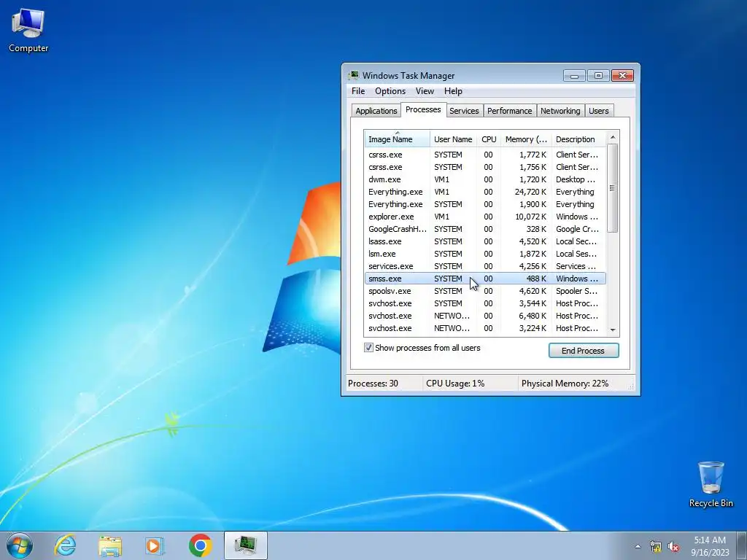Viewport: 747px width, 560px height.
Task: Launch Google Chrome from the taskbar
Action: coord(200,545)
